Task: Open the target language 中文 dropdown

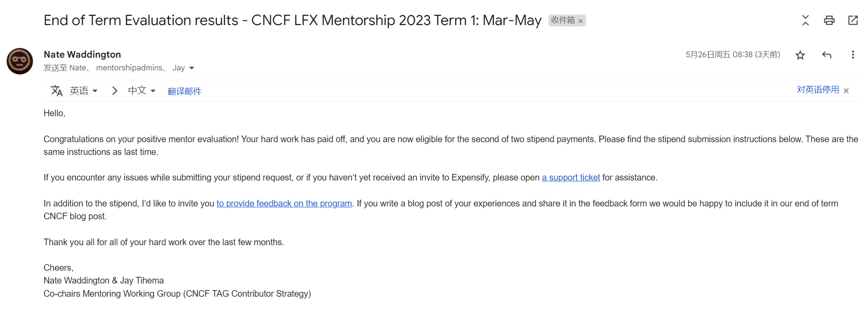Action: [142, 91]
